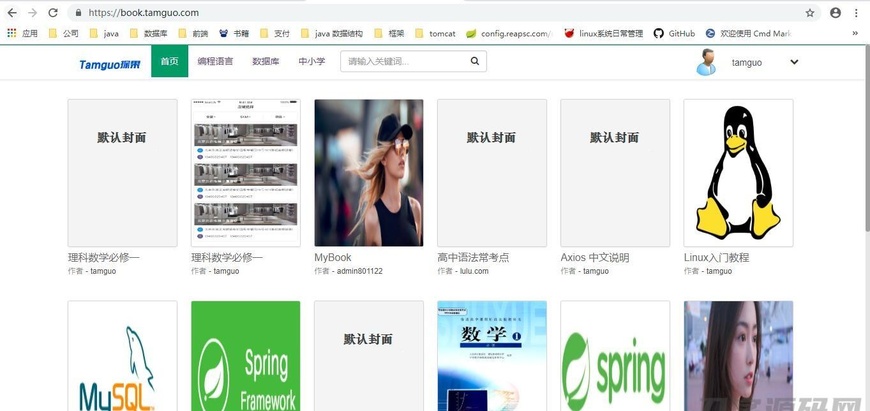The height and width of the screenshot is (411, 870).
Task: Expand the tamguo user dropdown arrow
Action: [x=794, y=62]
